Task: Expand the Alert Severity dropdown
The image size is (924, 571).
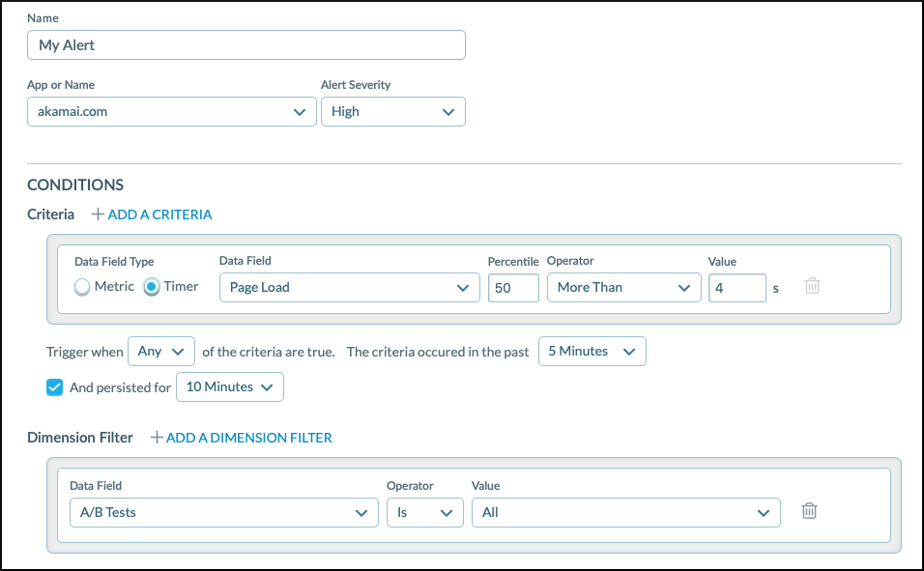Action: pos(392,111)
